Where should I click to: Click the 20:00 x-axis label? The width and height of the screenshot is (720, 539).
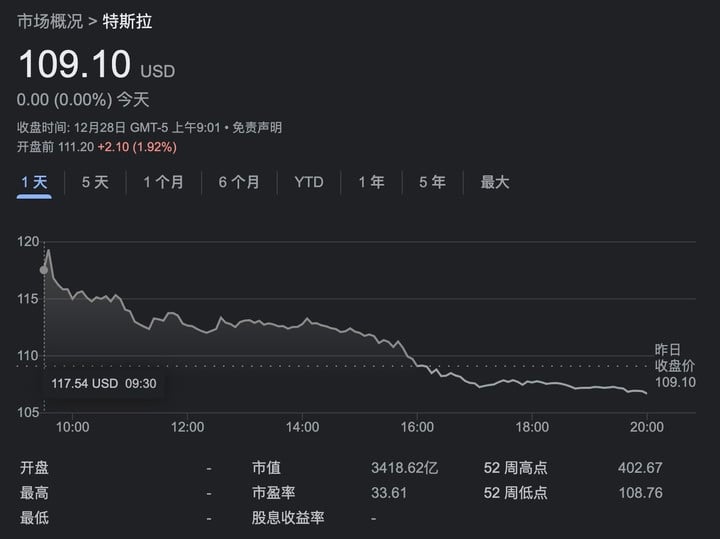tap(647, 427)
